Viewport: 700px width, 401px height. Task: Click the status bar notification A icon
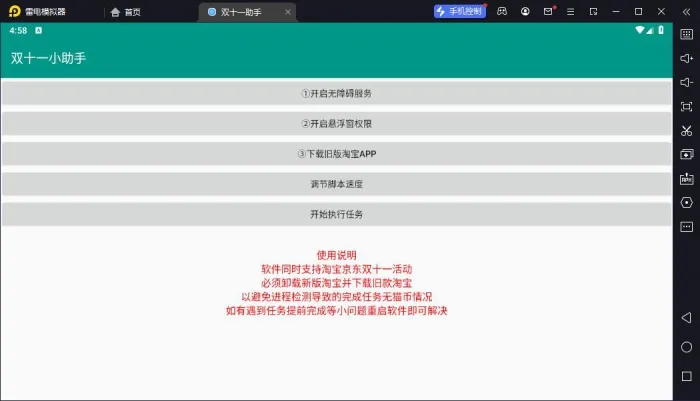(39, 30)
